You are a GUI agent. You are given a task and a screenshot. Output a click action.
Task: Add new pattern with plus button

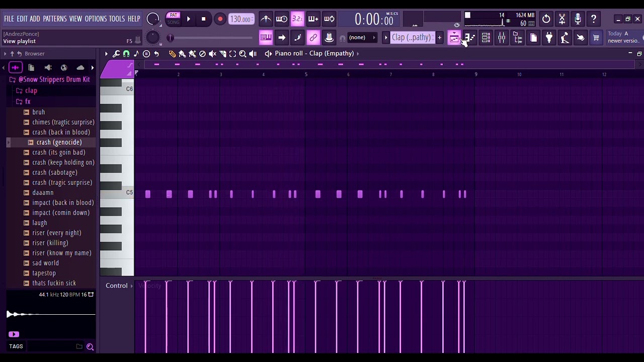click(439, 37)
